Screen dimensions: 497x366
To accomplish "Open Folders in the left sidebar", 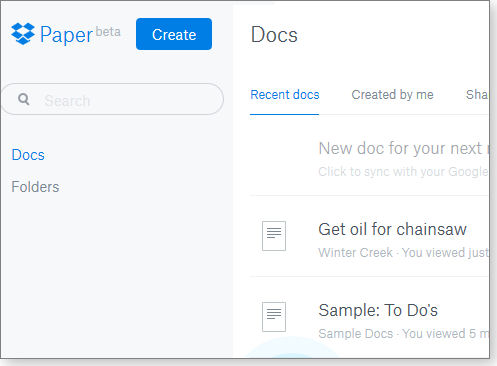I will tap(35, 187).
